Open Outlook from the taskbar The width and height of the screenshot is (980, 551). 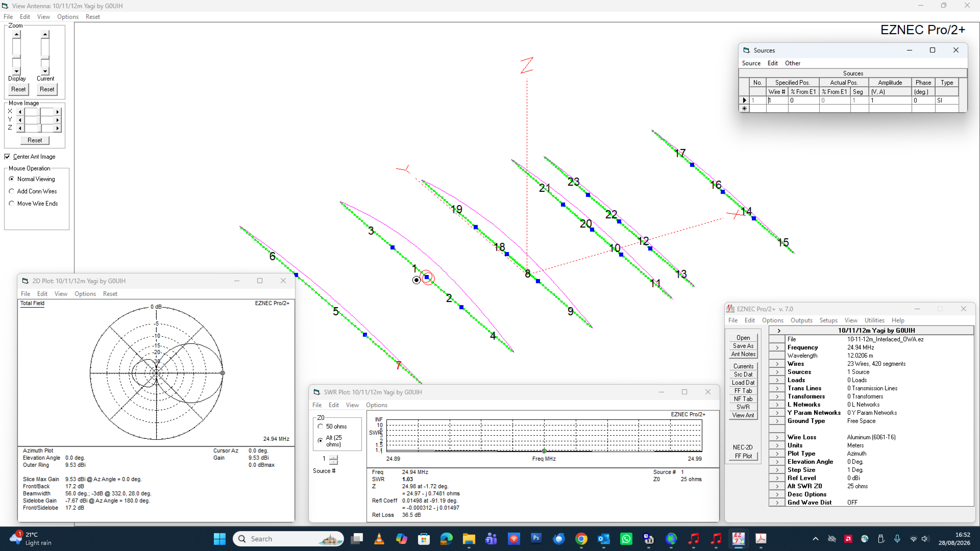tap(603, 538)
